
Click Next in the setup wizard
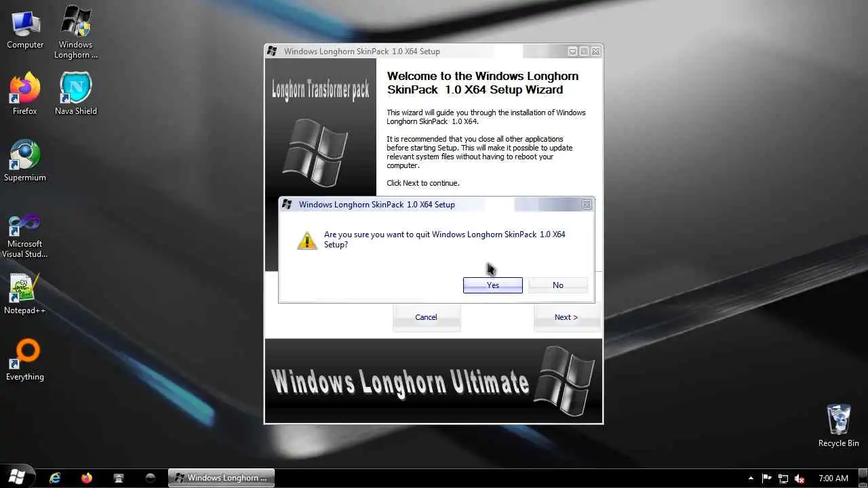coord(566,317)
